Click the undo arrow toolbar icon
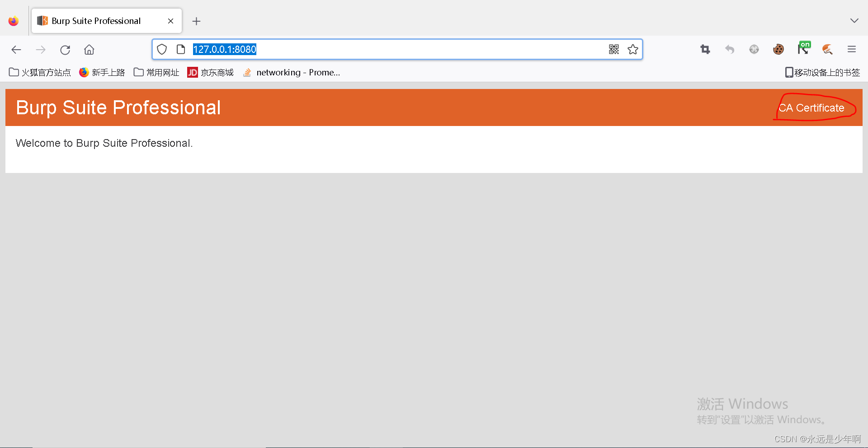868x448 pixels. (x=730, y=49)
